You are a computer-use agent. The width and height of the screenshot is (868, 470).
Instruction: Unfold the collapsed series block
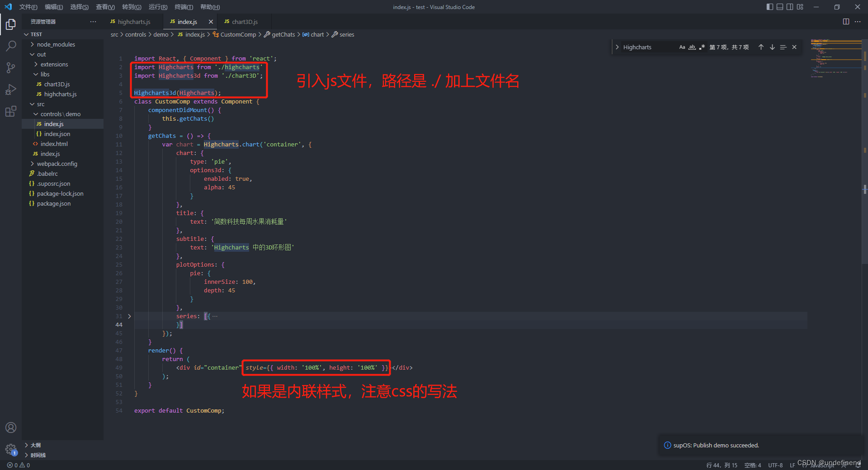(x=129, y=316)
